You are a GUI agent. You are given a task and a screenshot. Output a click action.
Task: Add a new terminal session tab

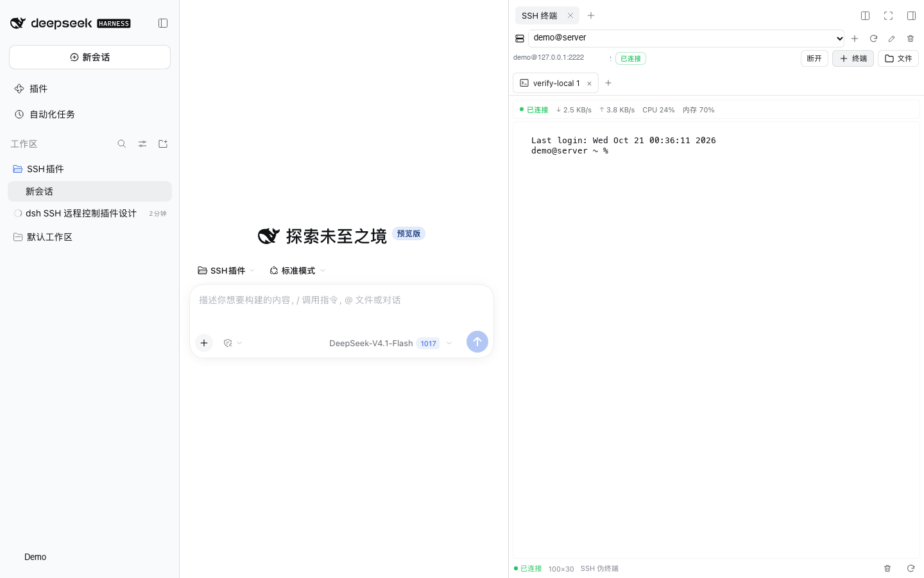(608, 83)
